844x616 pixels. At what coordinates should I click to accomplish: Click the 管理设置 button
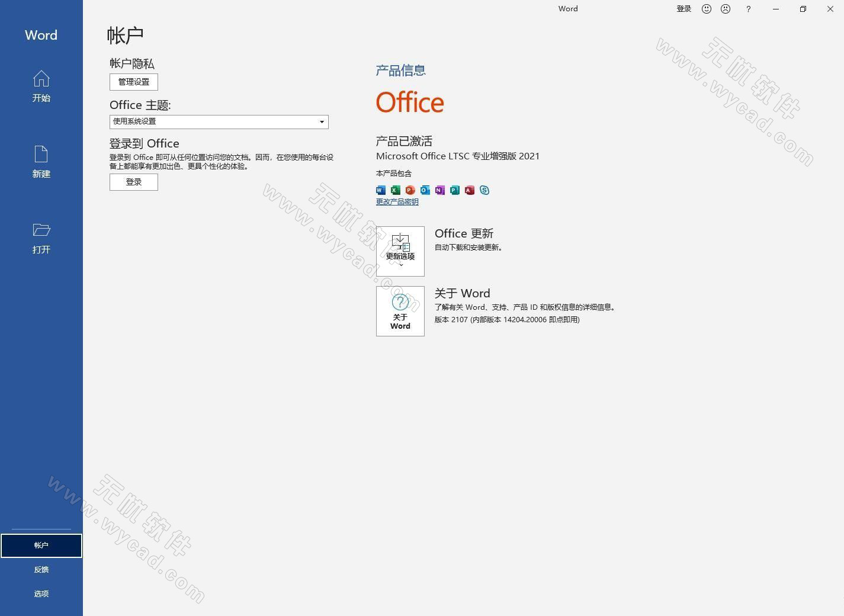pos(134,82)
